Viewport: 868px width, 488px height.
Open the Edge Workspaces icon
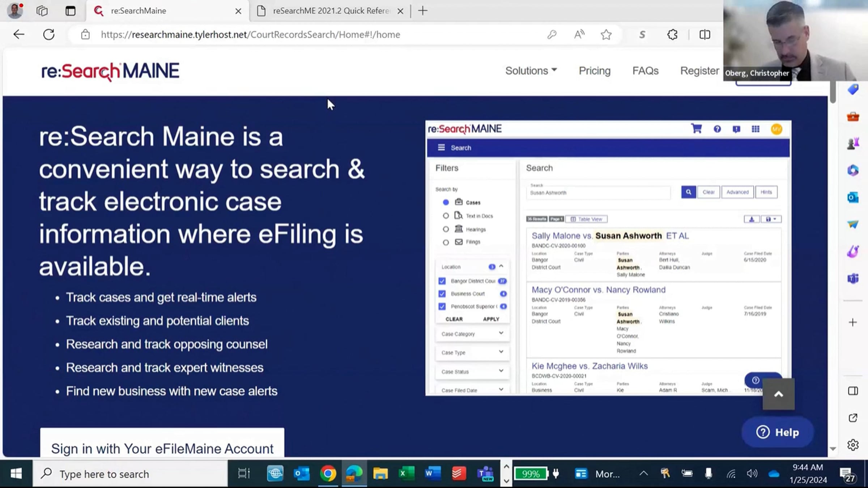point(42,11)
